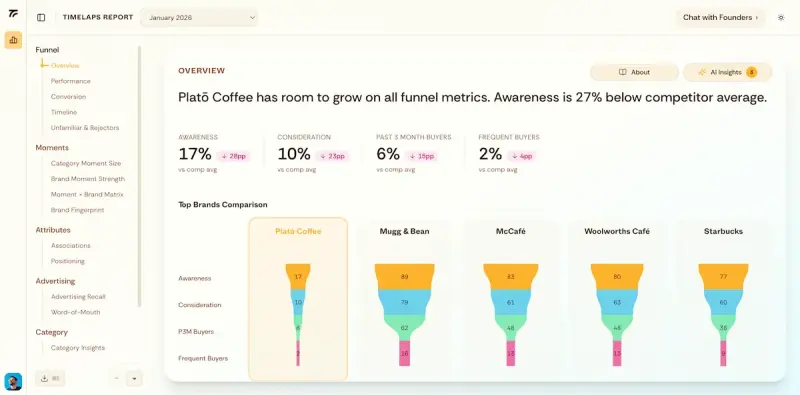Click the Top Brands Comparison heading

(x=222, y=205)
